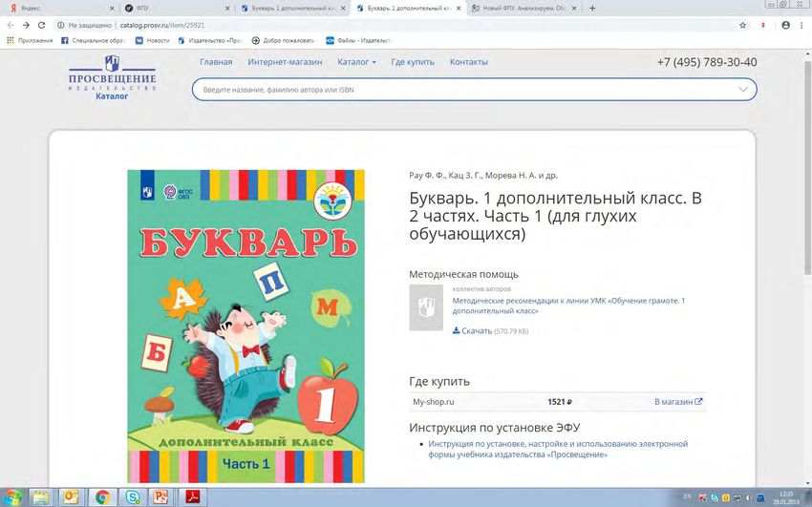Viewport: 812px width, 507px height.
Task: Expand the Каталог dropdown menu
Action: pyautogui.click(x=356, y=62)
